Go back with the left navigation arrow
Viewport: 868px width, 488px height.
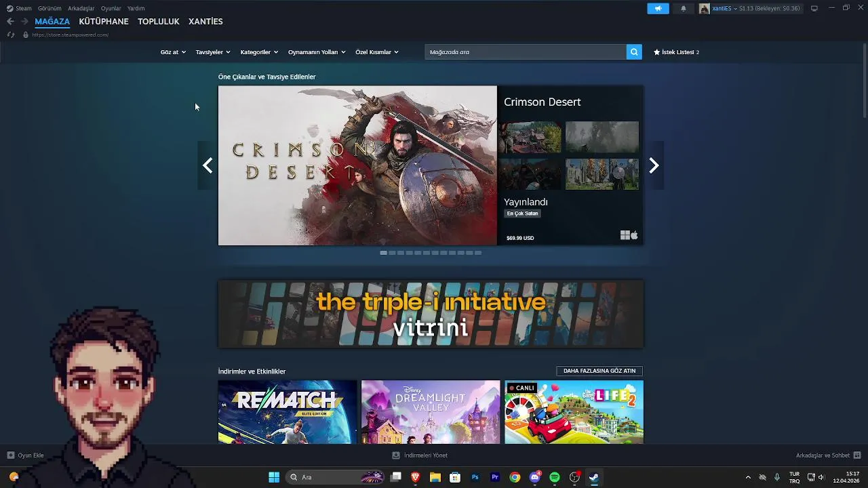(10, 22)
